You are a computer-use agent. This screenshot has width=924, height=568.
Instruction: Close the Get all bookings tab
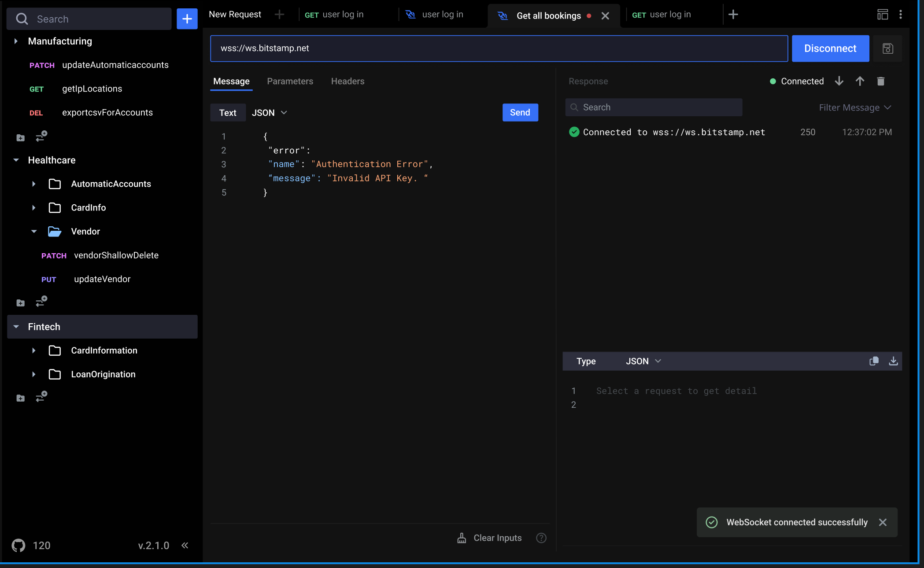[605, 16]
